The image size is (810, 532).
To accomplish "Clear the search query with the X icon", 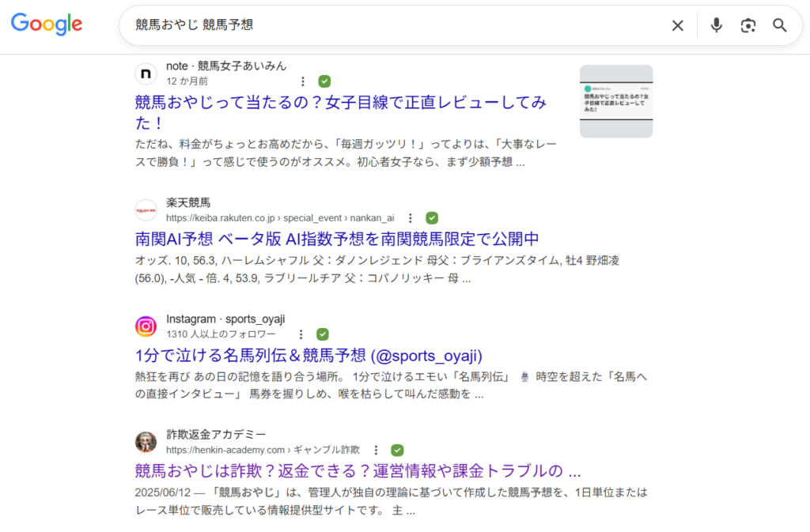I will (x=677, y=25).
